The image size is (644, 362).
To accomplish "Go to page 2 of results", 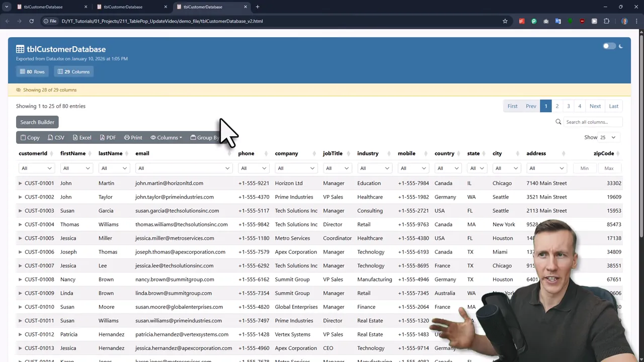I will pos(557,106).
